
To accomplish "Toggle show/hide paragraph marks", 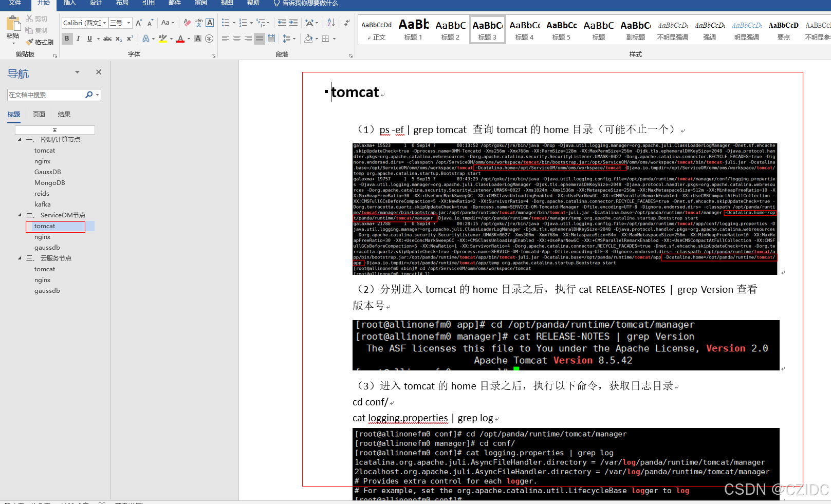I will [347, 23].
